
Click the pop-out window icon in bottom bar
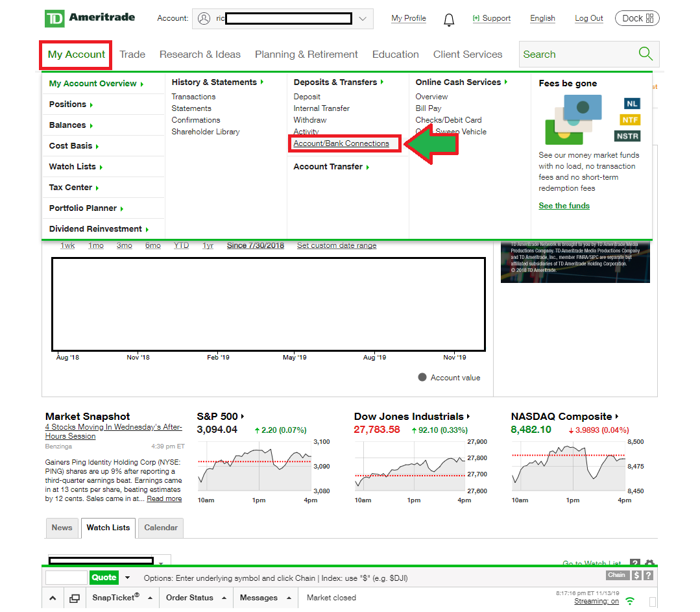(x=75, y=598)
